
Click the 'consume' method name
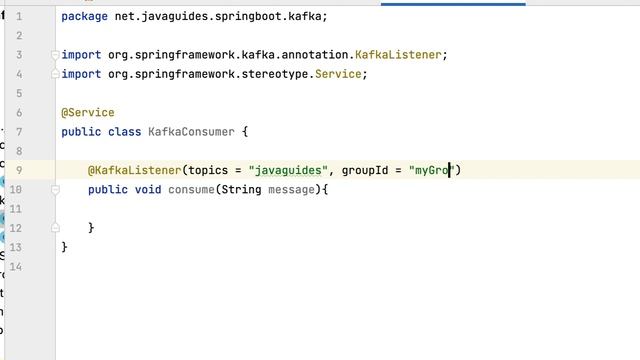point(191,190)
